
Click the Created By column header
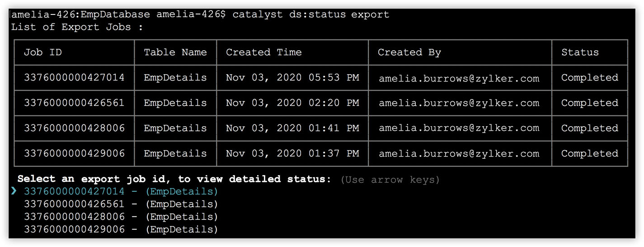[409, 52]
